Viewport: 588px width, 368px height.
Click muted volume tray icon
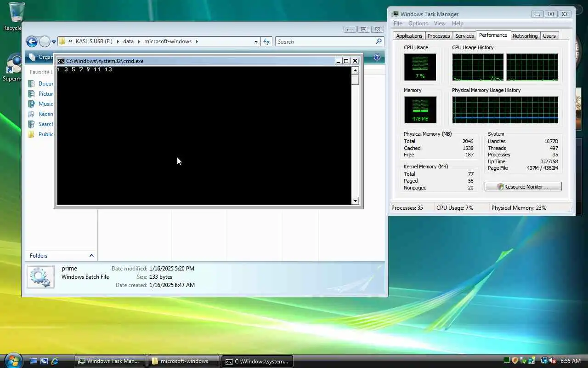pyautogui.click(x=553, y=361)
